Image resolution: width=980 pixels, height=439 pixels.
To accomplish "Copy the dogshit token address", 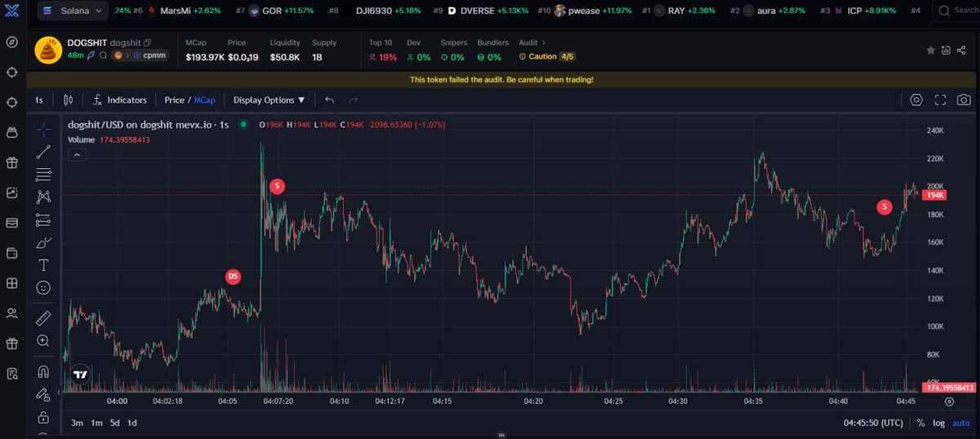I will pyautogui.click(x=148, y=42).
